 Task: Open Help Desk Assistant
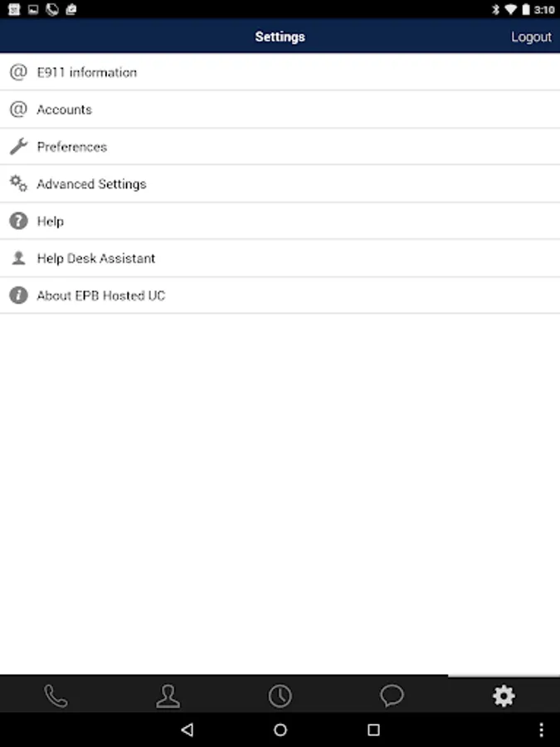click(x=96, y=258)
